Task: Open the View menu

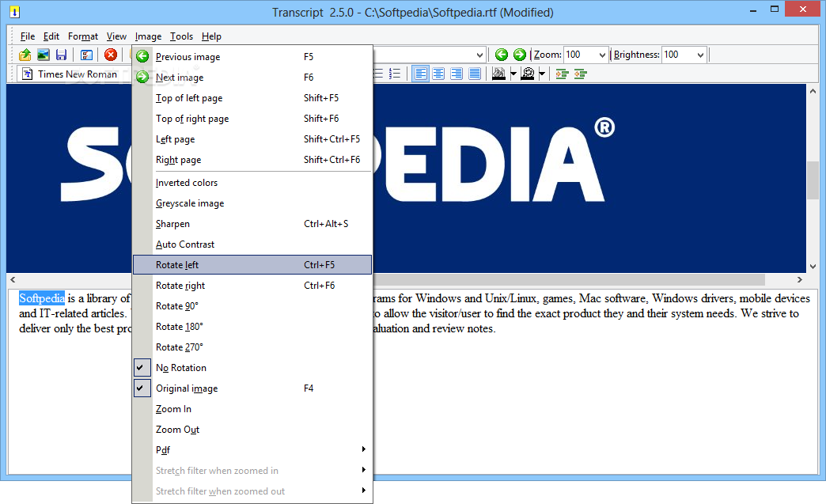Action: (x=116, y=36)
